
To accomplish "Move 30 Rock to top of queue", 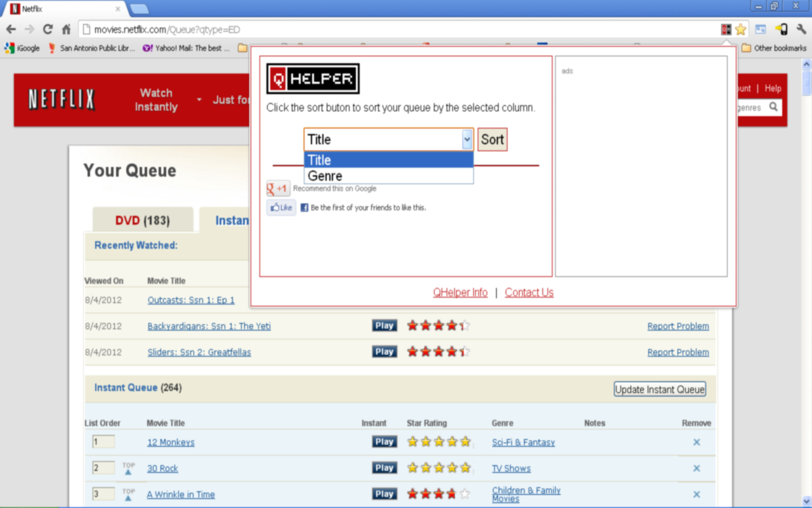I will (128, 469).
